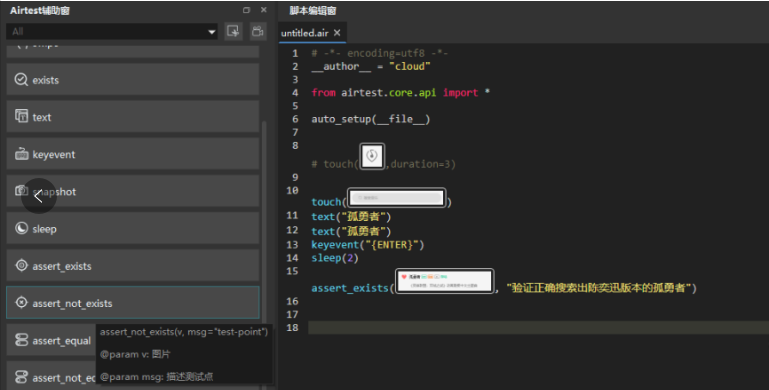Click the __author__ = "cloud" line
This screenshot has width=769, height=390.
tap(371, 66)
